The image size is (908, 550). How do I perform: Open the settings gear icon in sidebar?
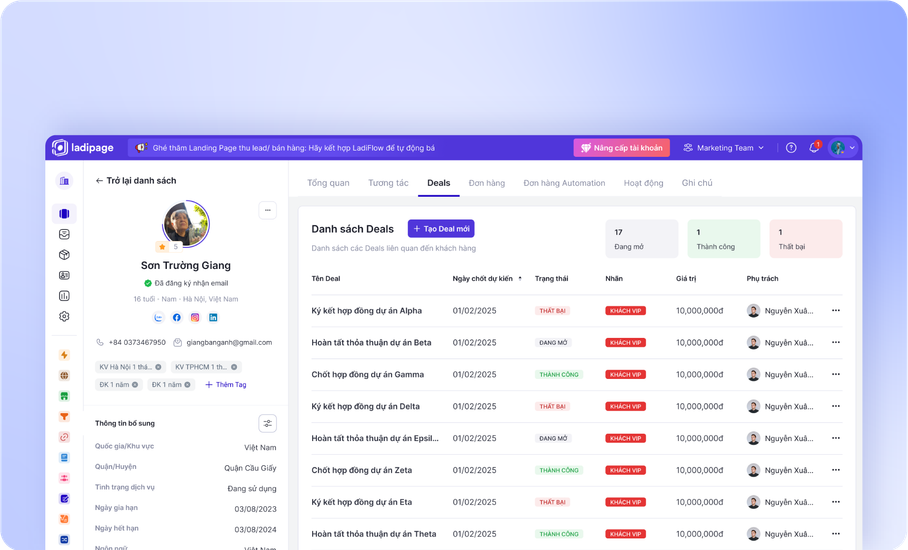64,316
